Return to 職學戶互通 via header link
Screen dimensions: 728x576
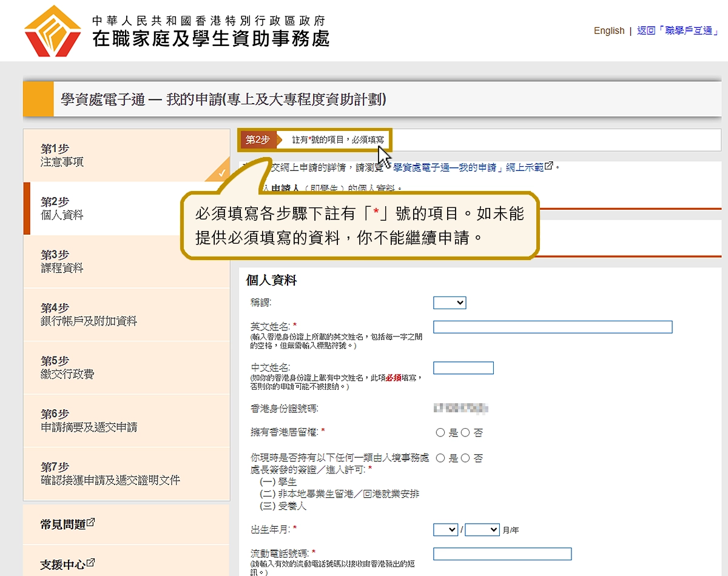click(678, 31)
